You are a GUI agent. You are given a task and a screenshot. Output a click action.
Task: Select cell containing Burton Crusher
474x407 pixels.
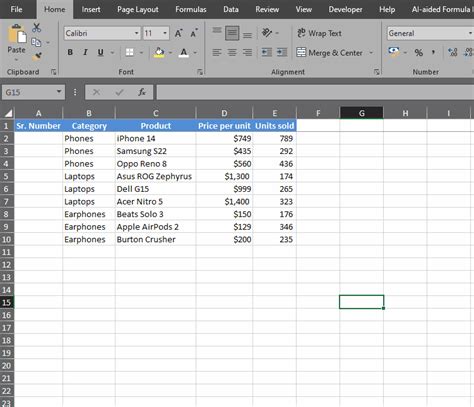tap(155, 239)
